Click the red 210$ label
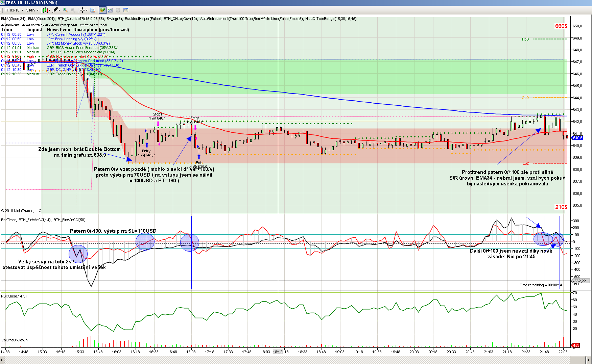 [561, 207]
